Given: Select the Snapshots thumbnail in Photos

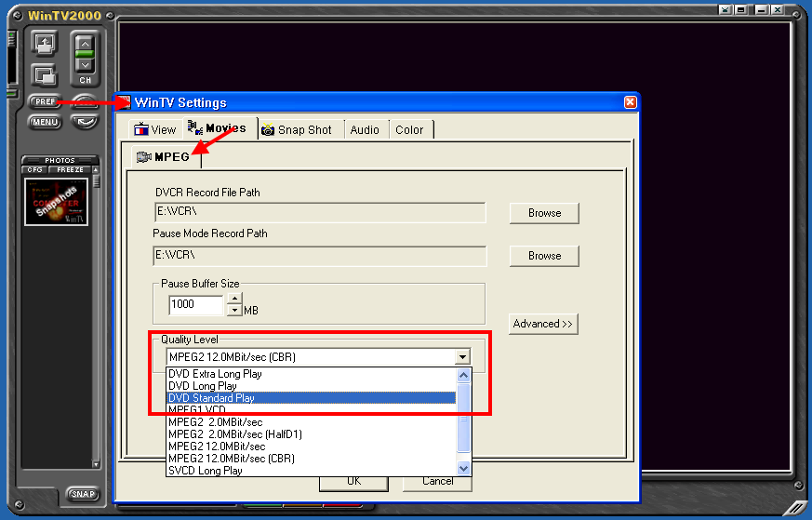Looking at the screenshot, I should 57,202.
